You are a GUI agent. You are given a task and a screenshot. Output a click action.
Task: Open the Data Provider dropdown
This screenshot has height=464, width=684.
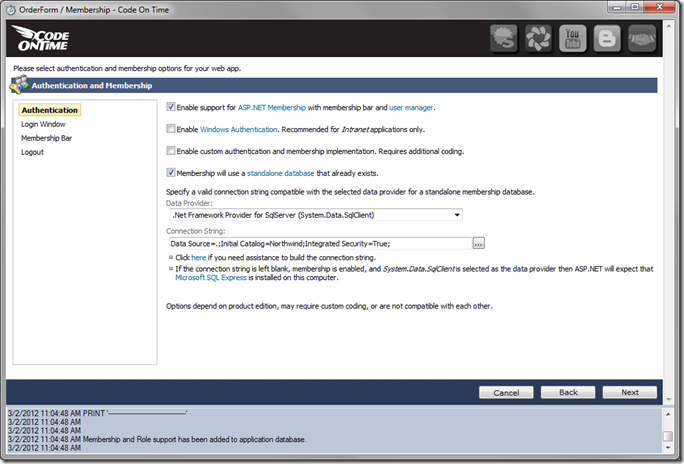click(315, 215)
